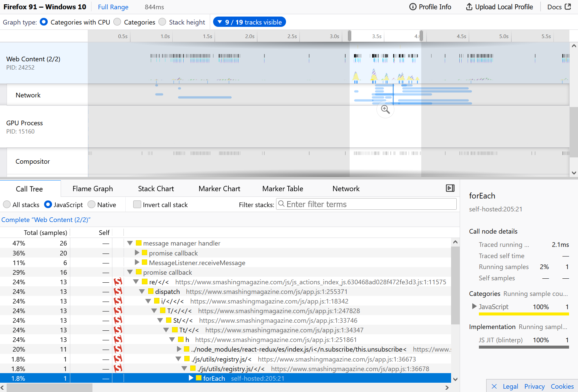578x392 pixels.
Task: Click the JS badge beside the dispatch row
Action: [118, 292]
